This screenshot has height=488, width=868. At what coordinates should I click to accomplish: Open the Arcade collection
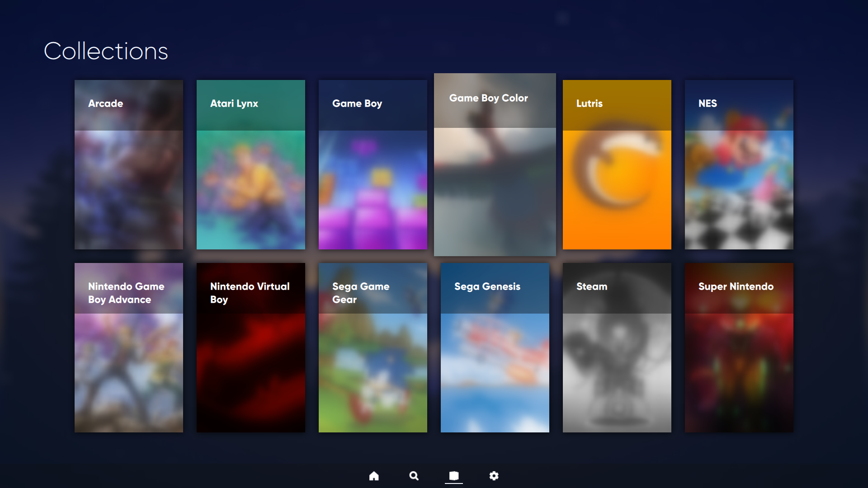point(128,164)
